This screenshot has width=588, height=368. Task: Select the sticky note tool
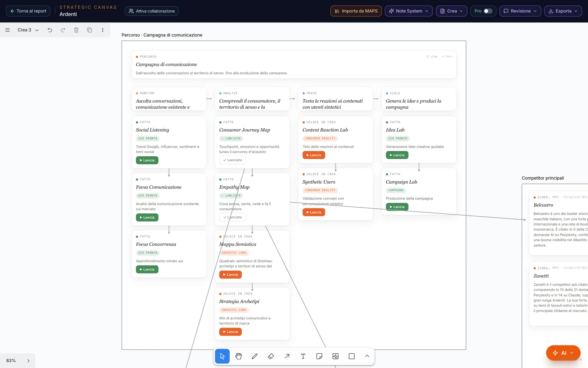coord(319,356)
